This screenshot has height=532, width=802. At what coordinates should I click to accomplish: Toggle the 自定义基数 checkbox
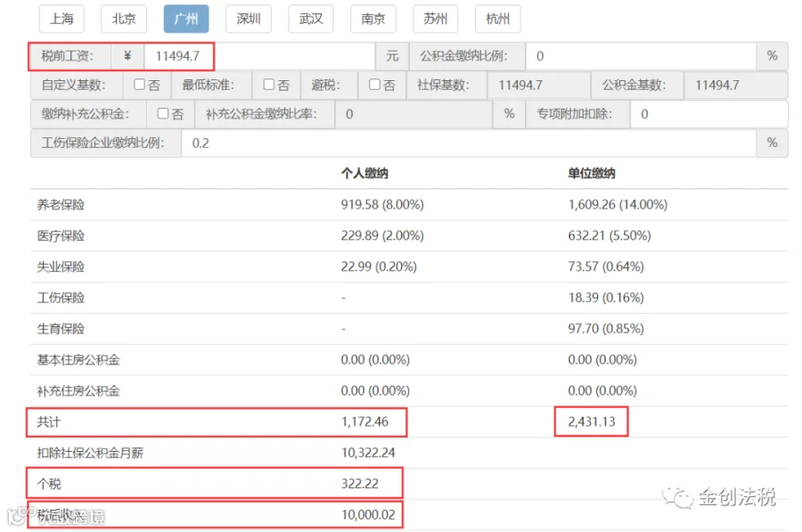click(139, 85)
